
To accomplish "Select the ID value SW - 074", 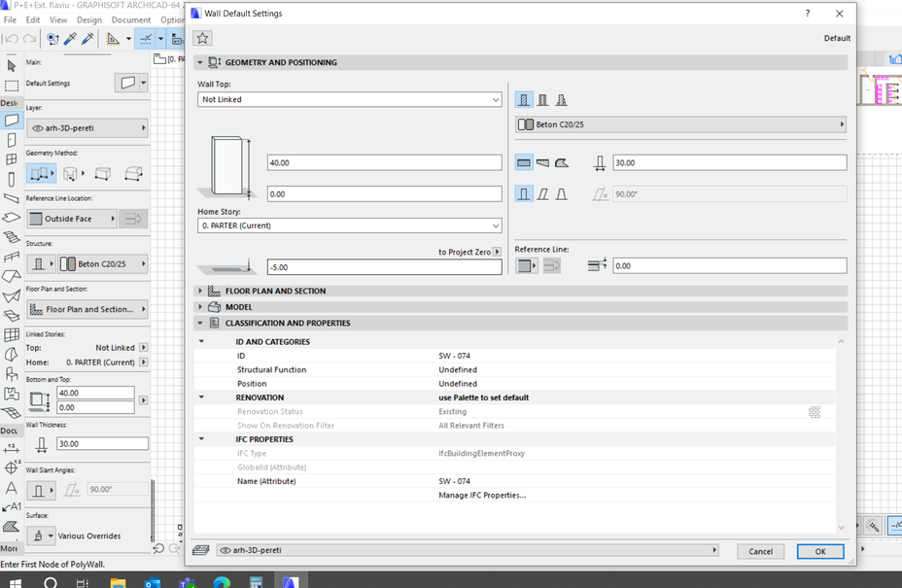I will (455, 356).
